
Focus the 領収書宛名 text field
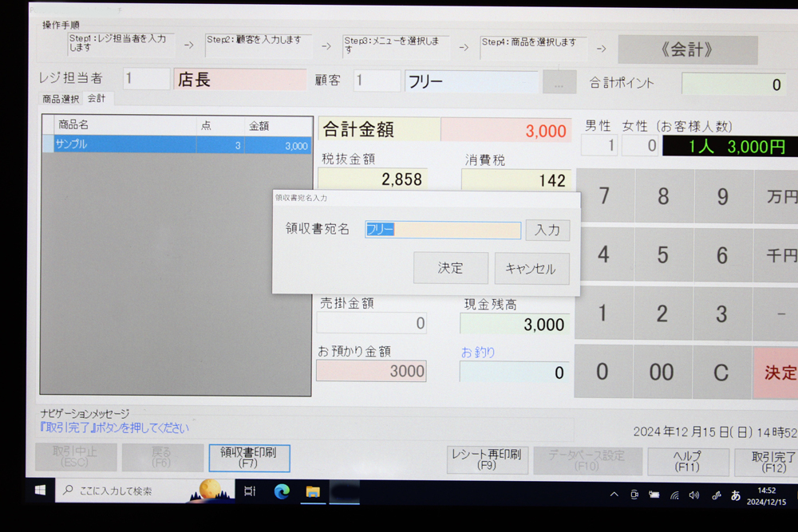[443, 230]
